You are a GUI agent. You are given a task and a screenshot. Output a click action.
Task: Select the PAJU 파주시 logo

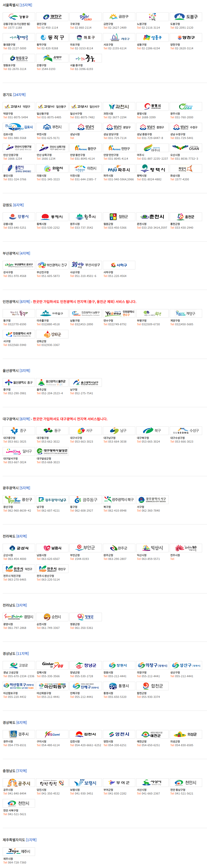pyautogui.click(x=119, y=168)
